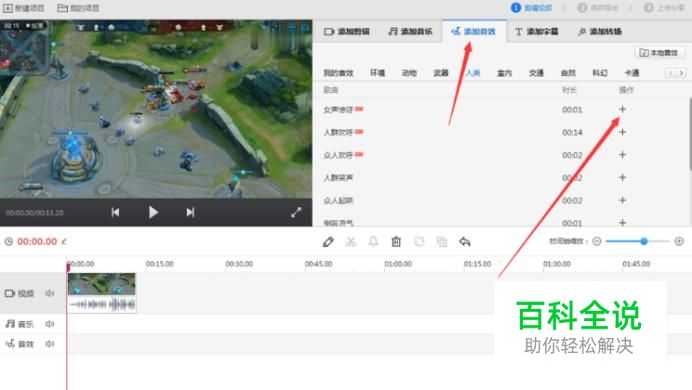The width and height of the screenshot is (692, 390).
Task: Open 本地音效 local sound button
Action: pos(659,52)
